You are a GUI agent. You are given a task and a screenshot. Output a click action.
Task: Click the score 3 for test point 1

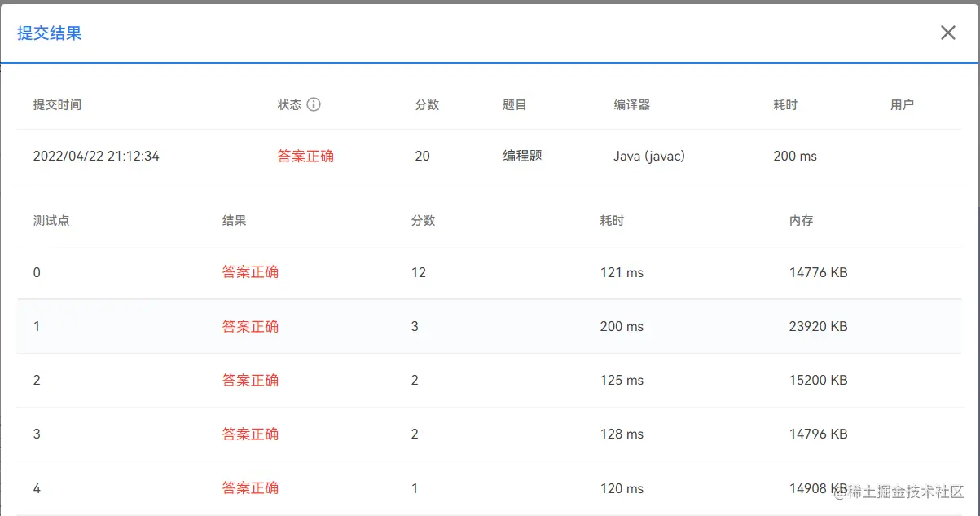415,326
